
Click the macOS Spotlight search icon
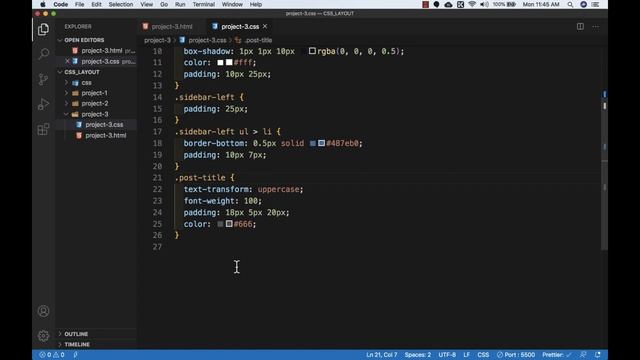point(570,4)
